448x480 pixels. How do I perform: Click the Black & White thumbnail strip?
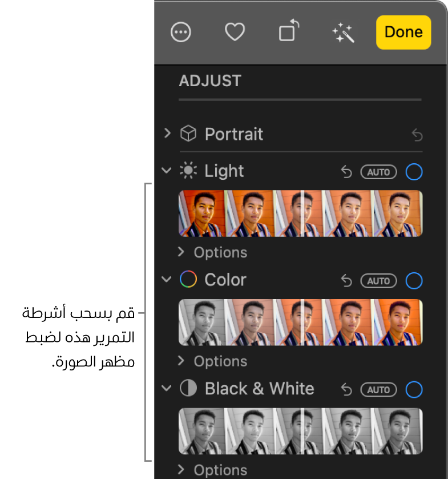301,431
